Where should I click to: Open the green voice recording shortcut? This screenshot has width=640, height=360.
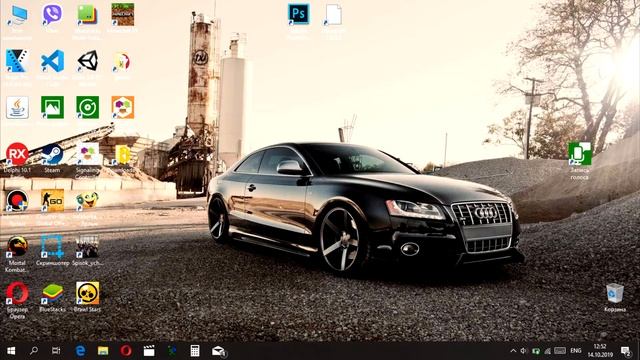580,154
